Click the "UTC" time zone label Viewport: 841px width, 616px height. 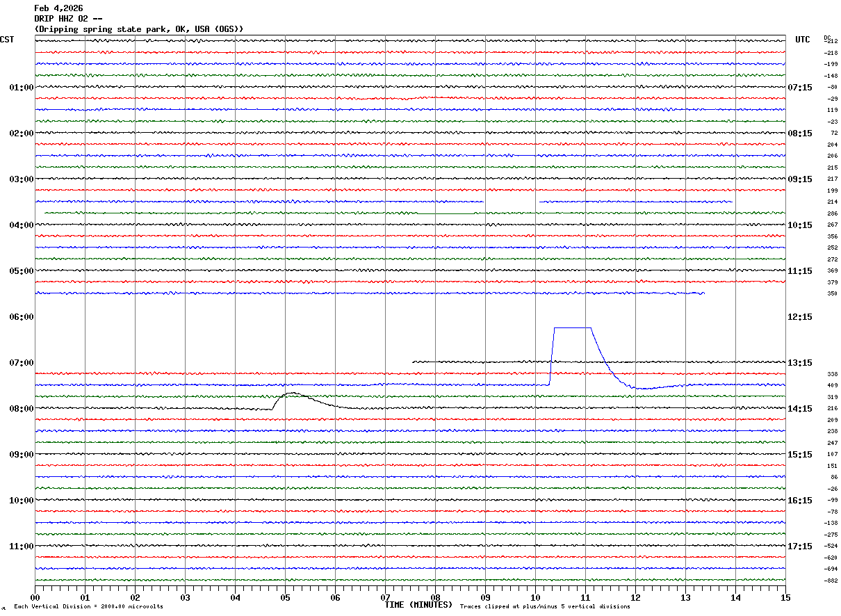803,40
